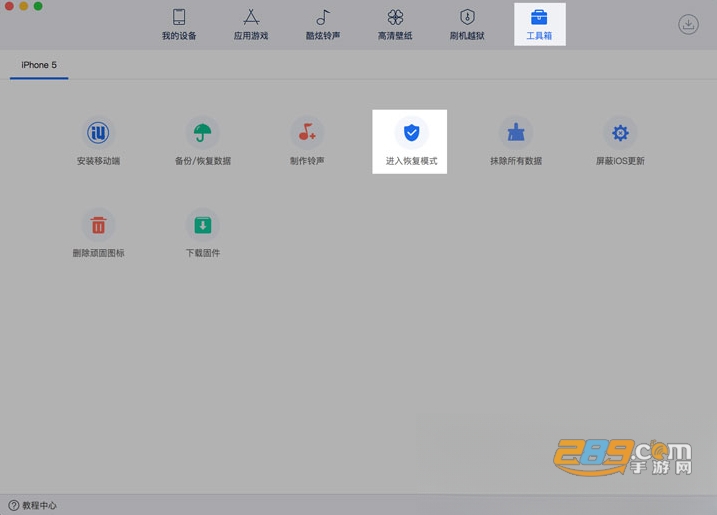
Task: Select the 工具箱 toolbox tab
Action: [540, 24]
